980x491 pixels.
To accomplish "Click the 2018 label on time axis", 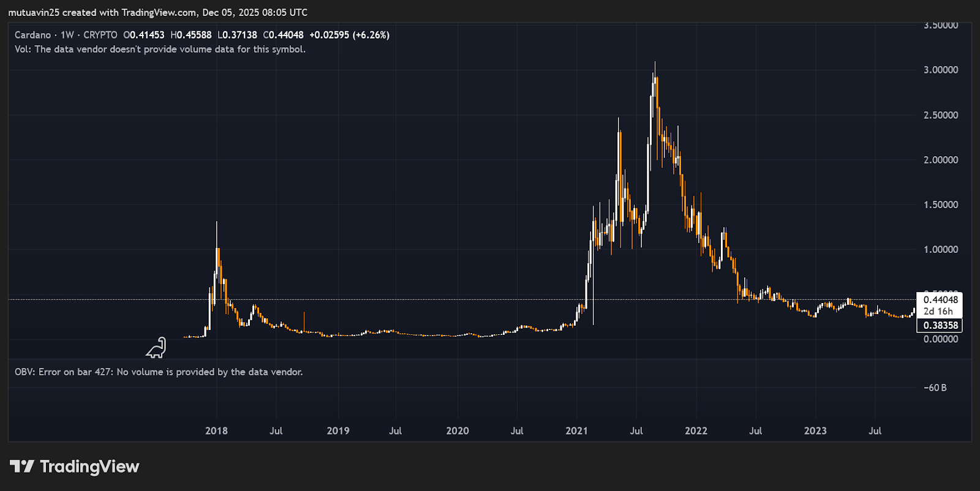I will point(216,430).
